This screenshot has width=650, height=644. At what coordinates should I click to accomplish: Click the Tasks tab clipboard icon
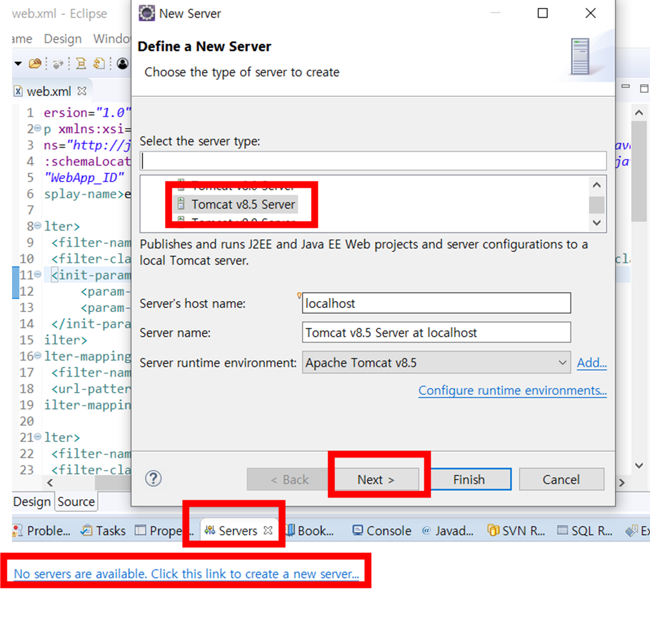coord(86,530)
